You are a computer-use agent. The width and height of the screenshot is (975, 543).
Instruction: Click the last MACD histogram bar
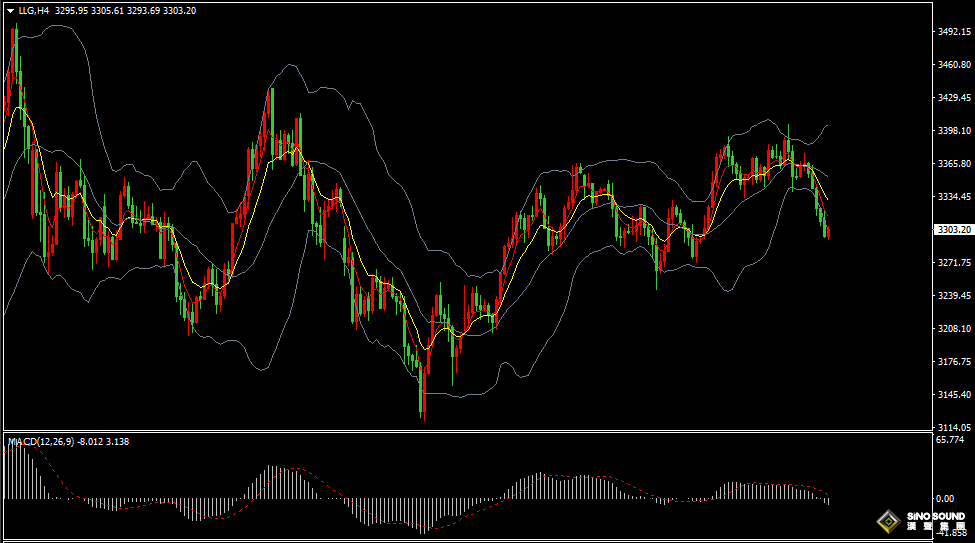point(828,500)
